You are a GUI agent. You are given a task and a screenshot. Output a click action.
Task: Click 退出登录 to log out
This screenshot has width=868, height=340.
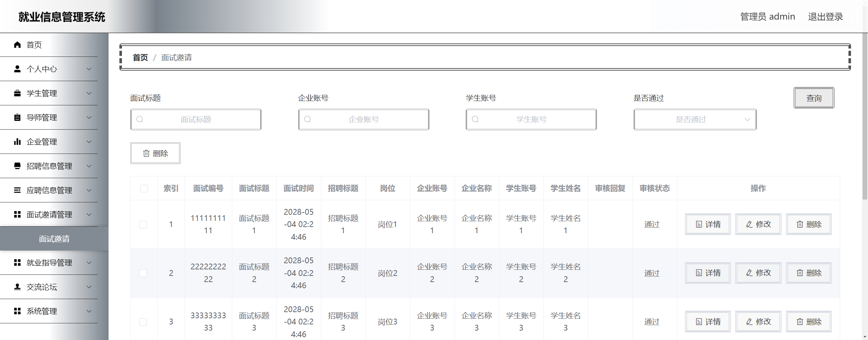coord(825,17)
